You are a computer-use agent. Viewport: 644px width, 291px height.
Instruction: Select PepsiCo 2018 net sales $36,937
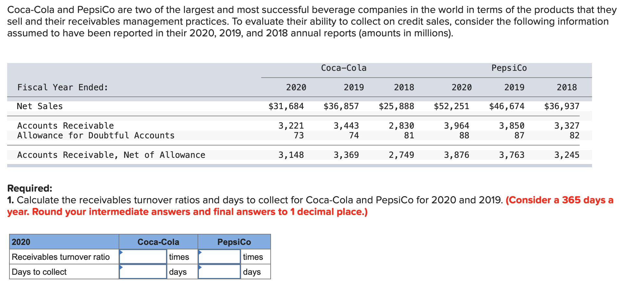pyautogui.click(x=562, y=106)
